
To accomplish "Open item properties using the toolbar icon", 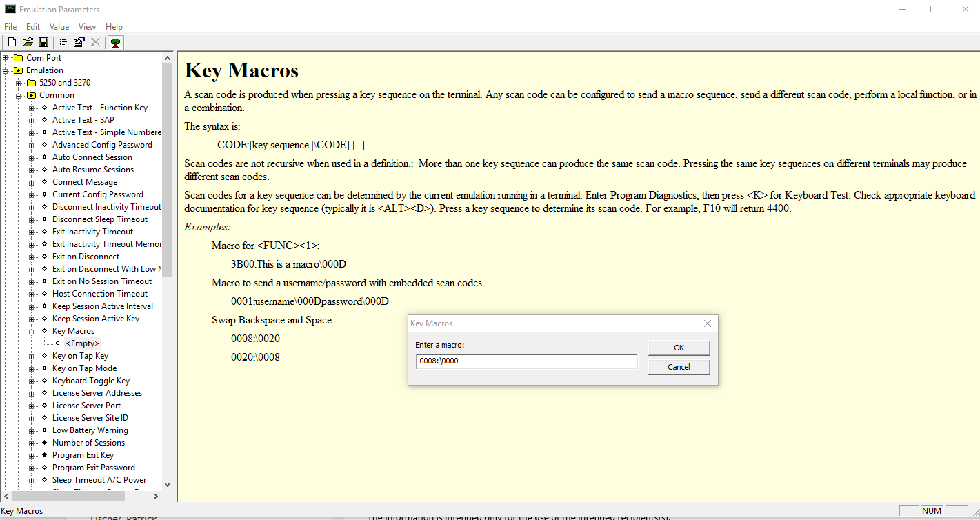I will (77, 42).
